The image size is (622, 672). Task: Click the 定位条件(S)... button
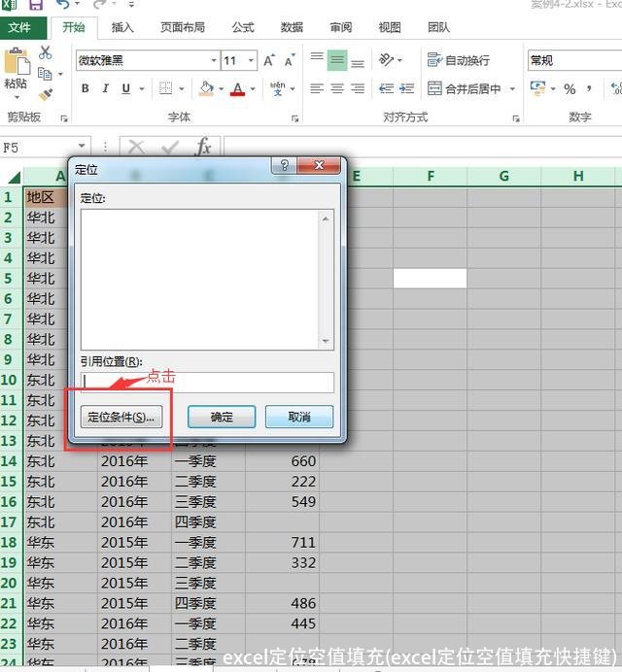coord(121,417)
